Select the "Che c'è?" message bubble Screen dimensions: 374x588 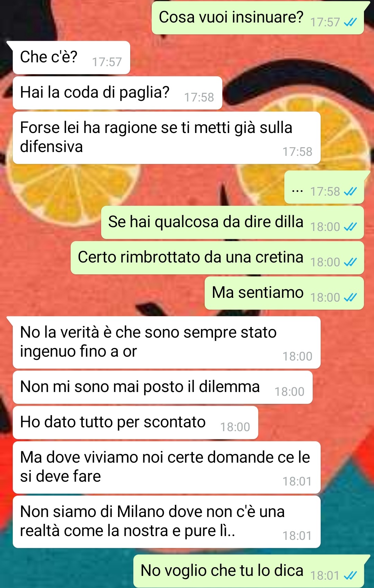point(71,57)
